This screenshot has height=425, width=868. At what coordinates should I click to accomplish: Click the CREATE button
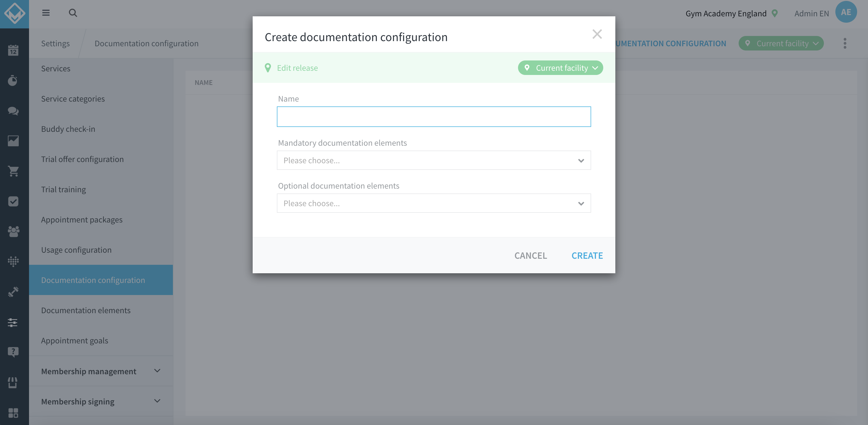(587, 255)
